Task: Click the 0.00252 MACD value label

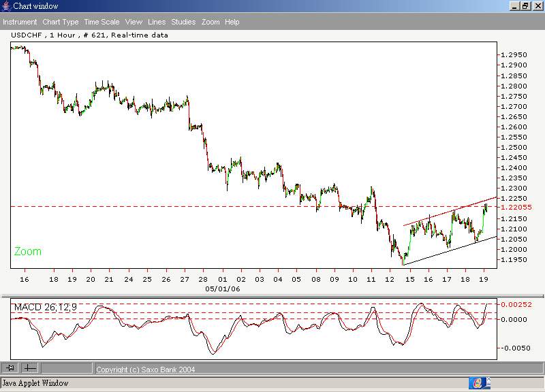Action: pos(516,304)
